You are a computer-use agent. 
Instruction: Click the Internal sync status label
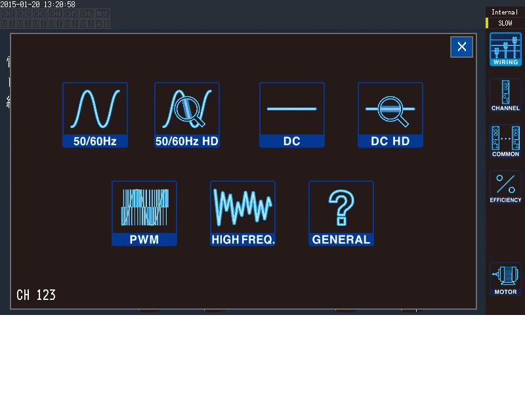point(505,12)
